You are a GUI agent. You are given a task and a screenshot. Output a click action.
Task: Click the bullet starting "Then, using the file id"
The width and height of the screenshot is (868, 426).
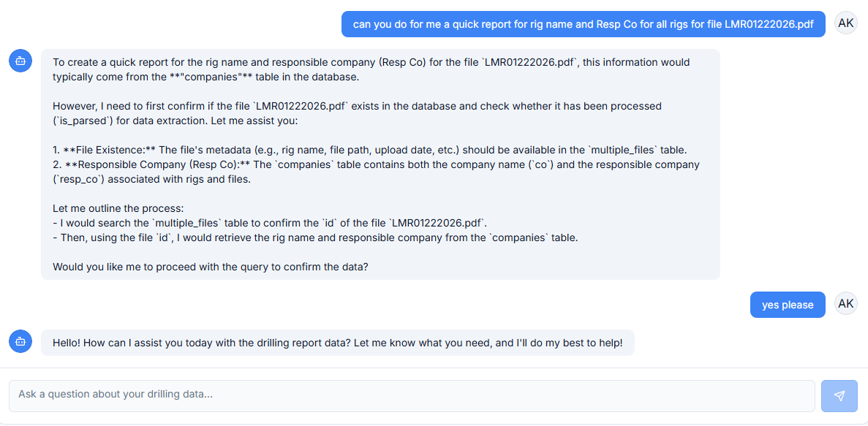pyautogui.click(x=314, y=237)
